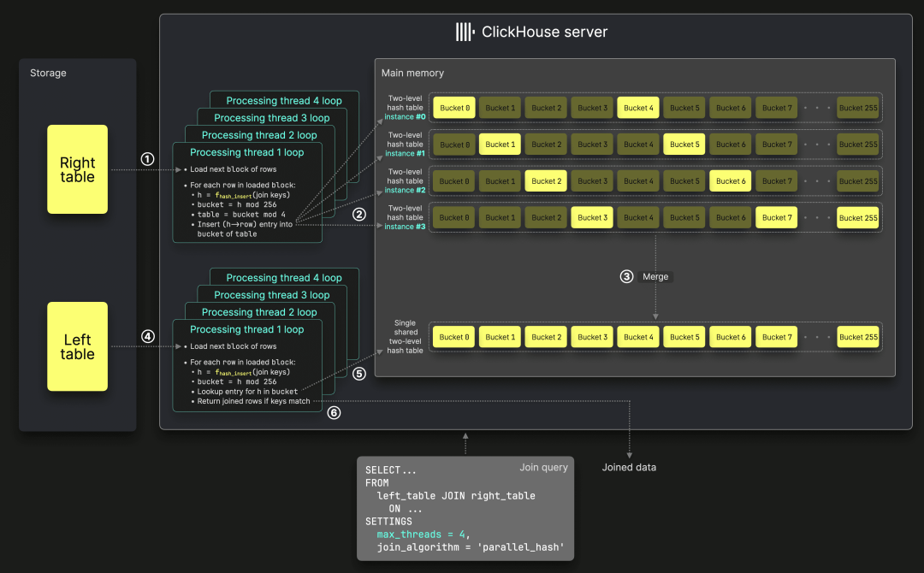Click the "Two-level hash table instance #3" label
Screen dimensions: 924x573
tap(405, 218)
